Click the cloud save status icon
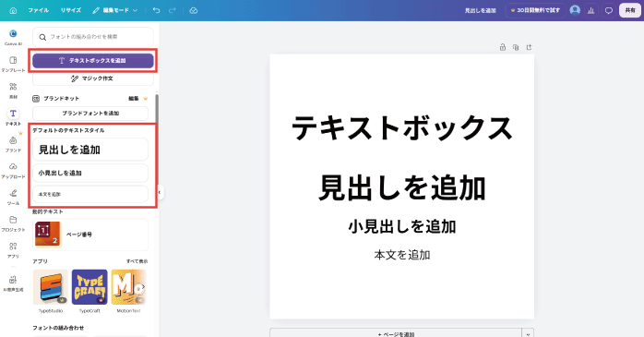This screenshot has width=644, height=337. pyautogui.click(x=194, y=10)
